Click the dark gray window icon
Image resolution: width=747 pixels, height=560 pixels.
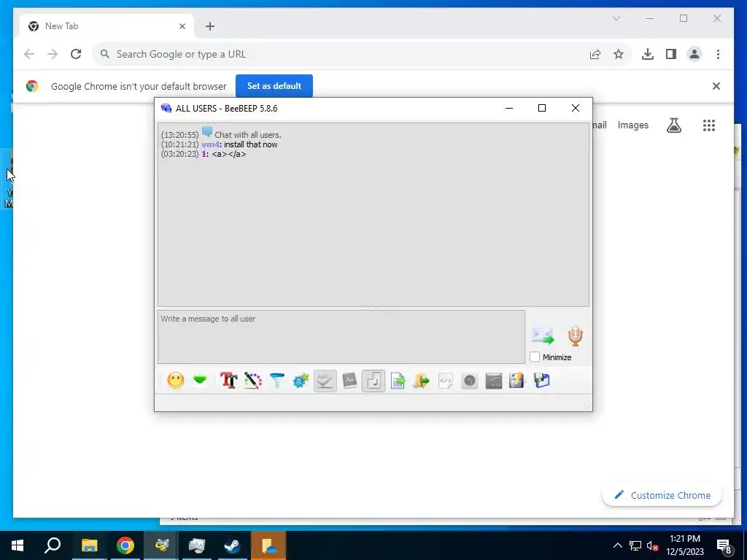pos(494,381)
